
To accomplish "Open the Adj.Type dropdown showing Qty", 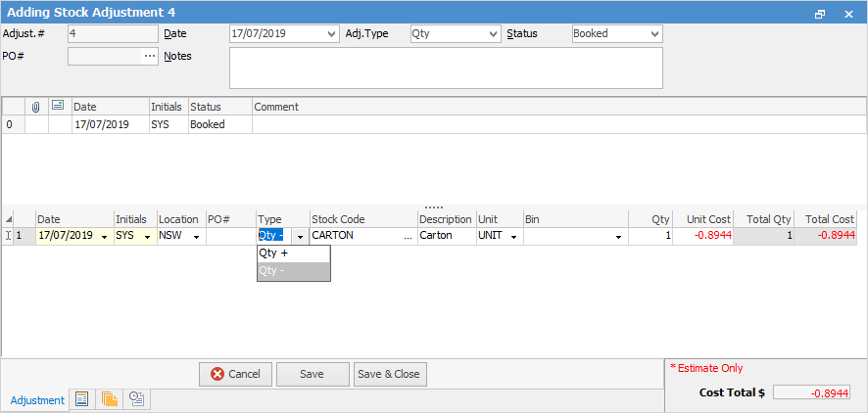I will pyautogui.click(x=494, y=33).
